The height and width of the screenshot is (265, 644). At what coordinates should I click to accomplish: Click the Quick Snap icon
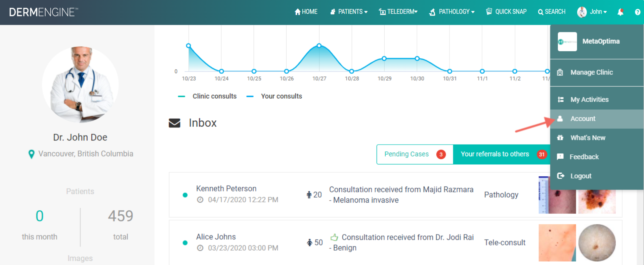click(489, 12)
